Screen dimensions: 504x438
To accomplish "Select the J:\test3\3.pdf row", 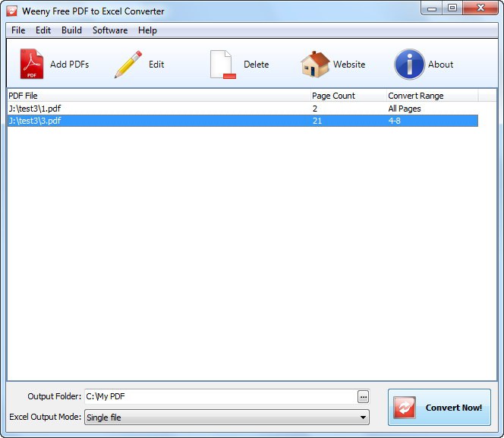I will tap(243, 121).
